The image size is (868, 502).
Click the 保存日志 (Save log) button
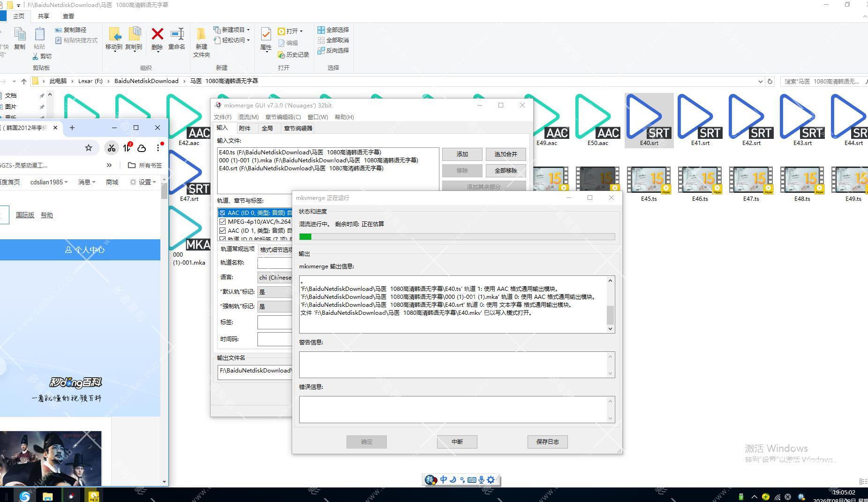548,442
